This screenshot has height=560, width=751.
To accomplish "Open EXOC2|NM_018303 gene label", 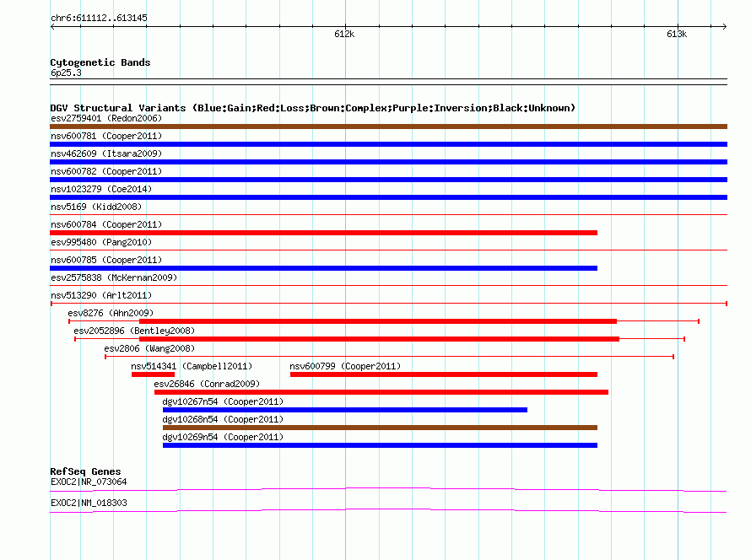I will (x=89, y=503).
